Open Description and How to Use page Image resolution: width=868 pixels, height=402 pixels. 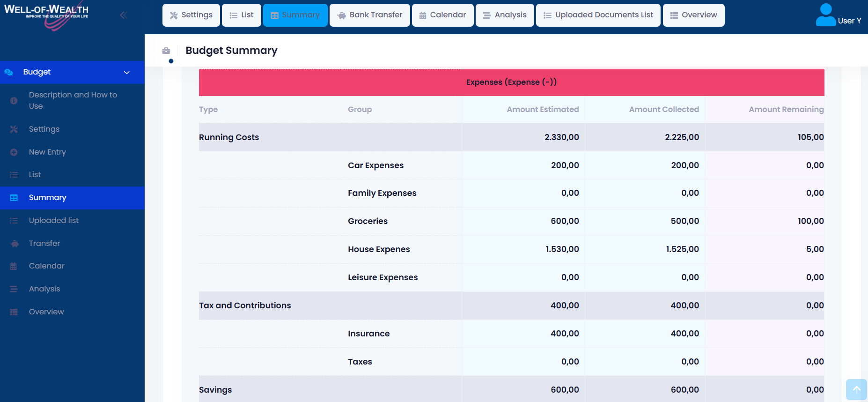(72, 100)
